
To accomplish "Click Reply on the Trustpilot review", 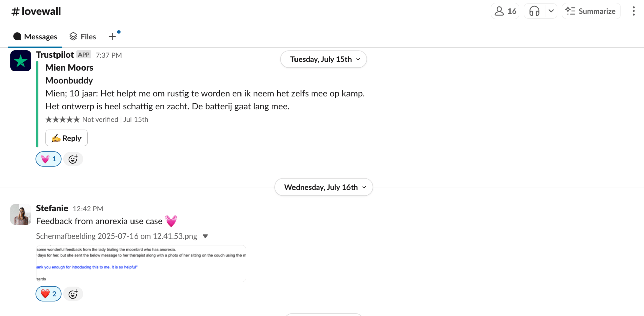I will coord(66,138).
